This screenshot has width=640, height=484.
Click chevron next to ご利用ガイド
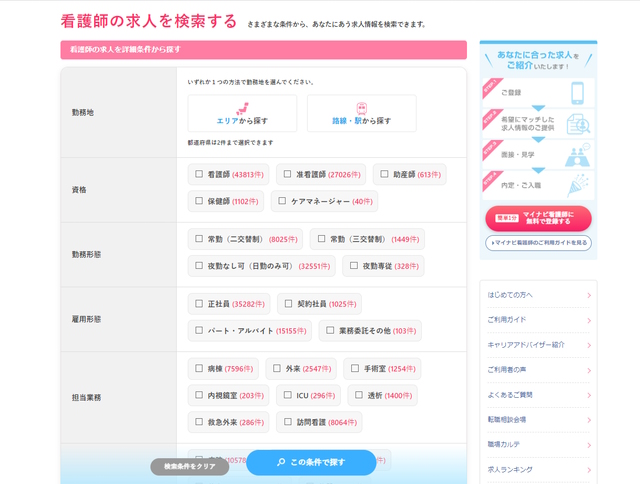[x=589, y=320]
